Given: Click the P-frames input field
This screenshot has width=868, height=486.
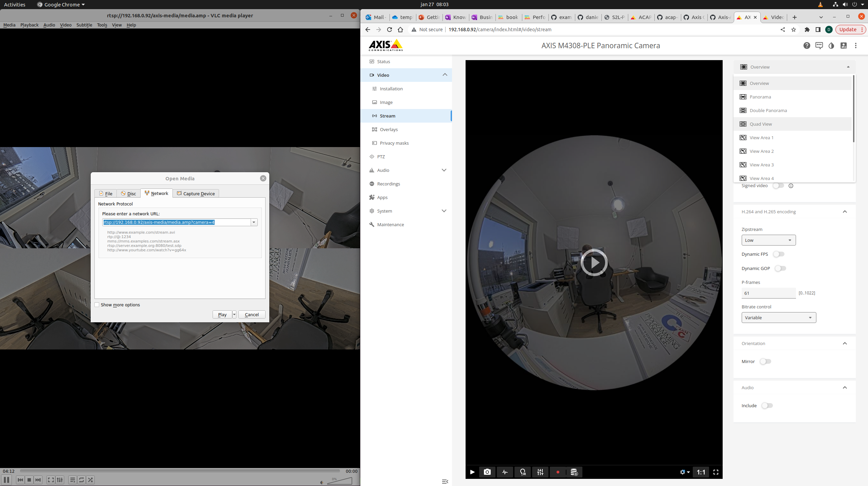Looking at the screenshot, I should pos(768,293).
